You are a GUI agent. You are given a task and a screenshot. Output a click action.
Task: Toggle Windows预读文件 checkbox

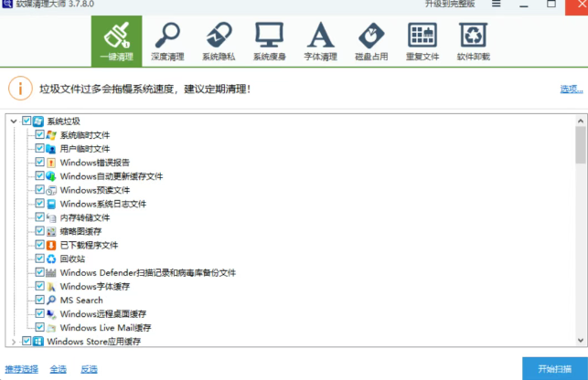pos(39,189)
